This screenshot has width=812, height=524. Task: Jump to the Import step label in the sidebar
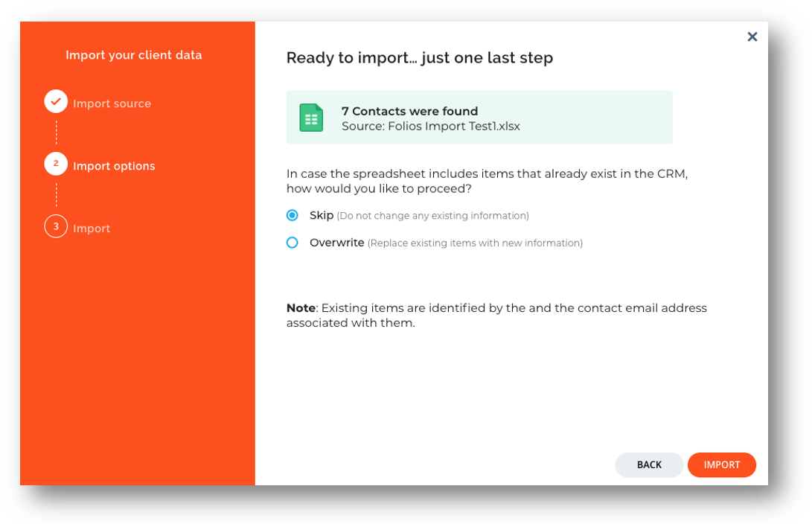point(92,229)
